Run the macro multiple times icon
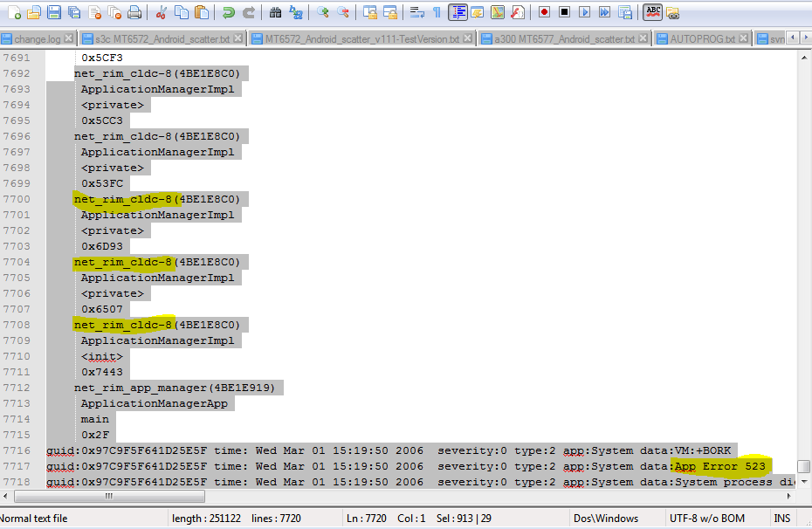 604,12
